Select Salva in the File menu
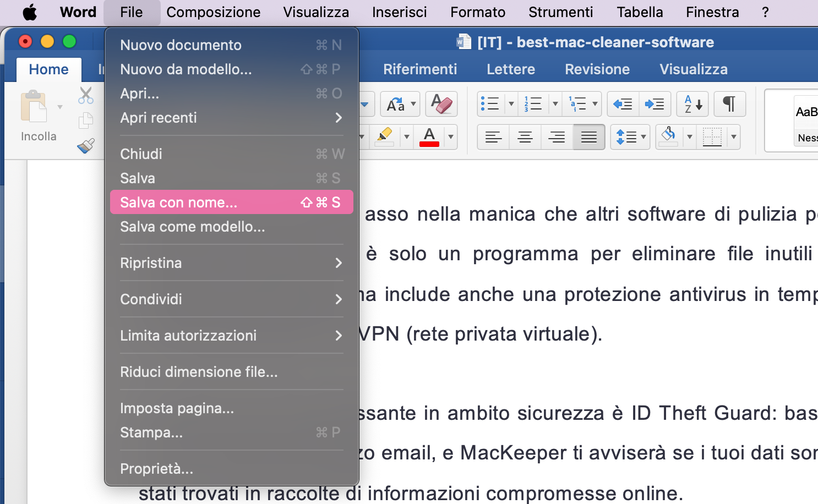This screenshot has height=504, width=818. pos(231,178)
